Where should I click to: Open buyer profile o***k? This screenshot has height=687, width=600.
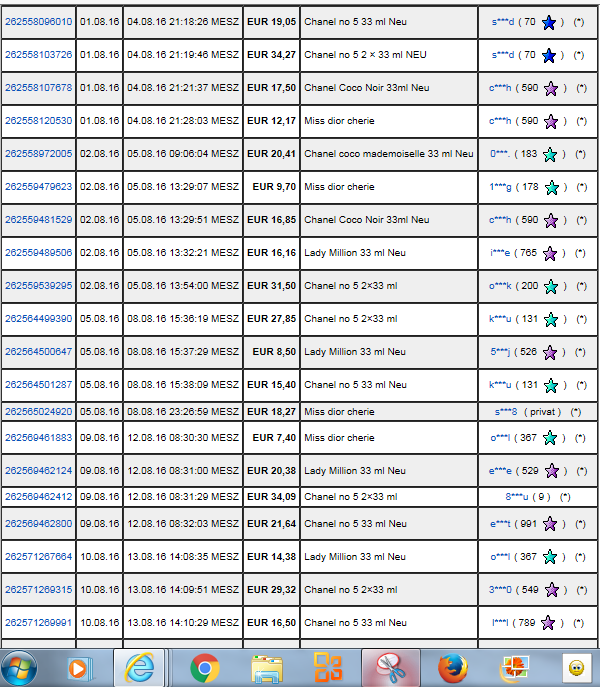(x=500, y=286)
